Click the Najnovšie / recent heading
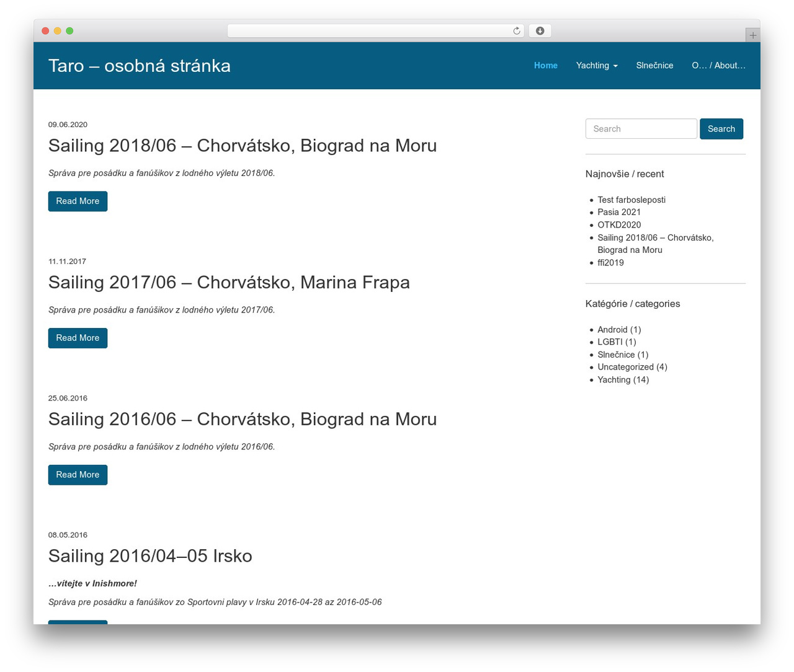Viewport: 794px width, 672px height. (625, 174)
